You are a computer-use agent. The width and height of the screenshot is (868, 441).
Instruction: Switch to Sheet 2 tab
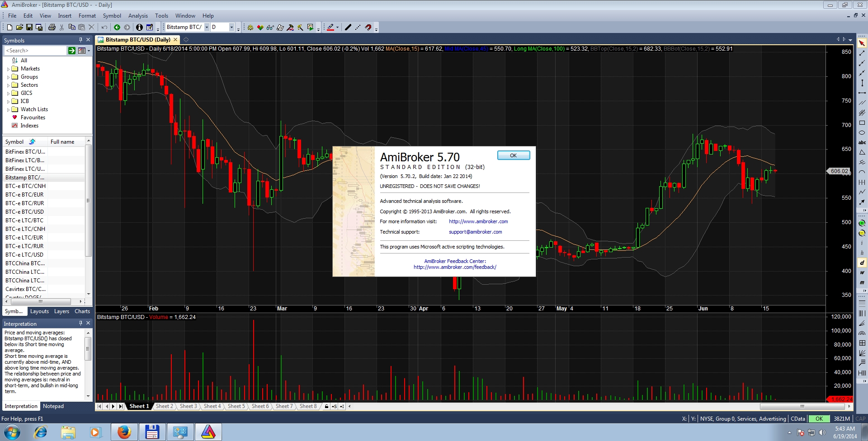[x=164, y=406]
